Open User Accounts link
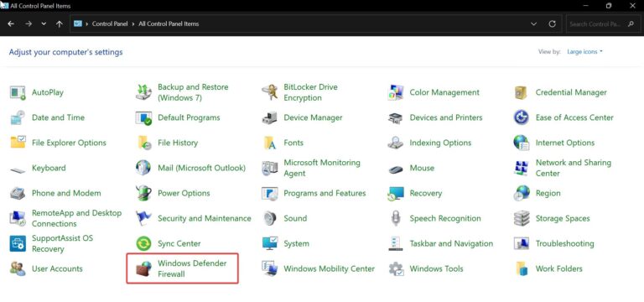The width and height of the screenshot is (644, 302). [57, 268]
